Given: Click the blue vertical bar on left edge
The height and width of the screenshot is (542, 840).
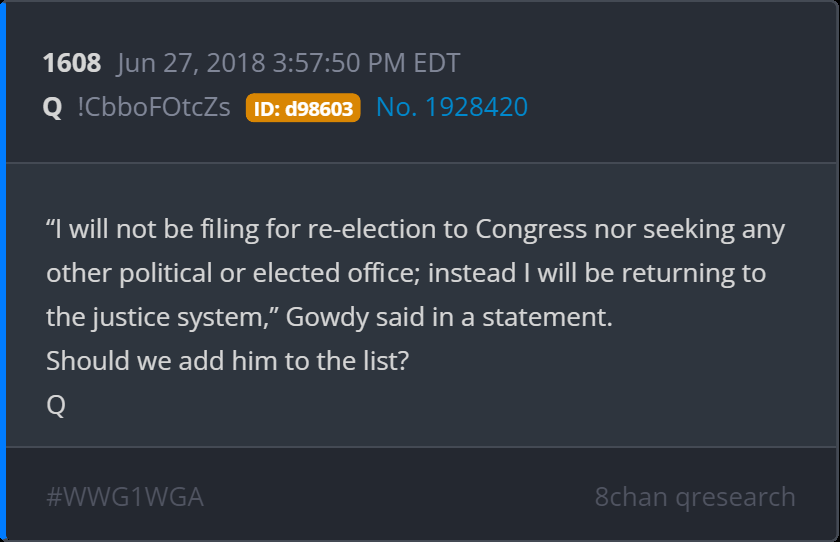Looking at the screenshot, I should [x=3, y=271].
